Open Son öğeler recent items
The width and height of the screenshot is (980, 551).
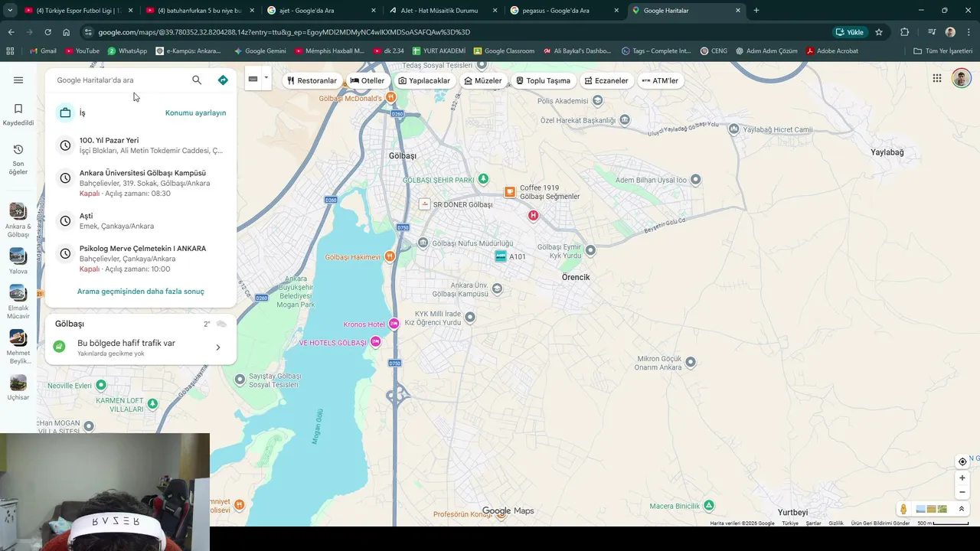pyautogui.click(x=18, y=158)
